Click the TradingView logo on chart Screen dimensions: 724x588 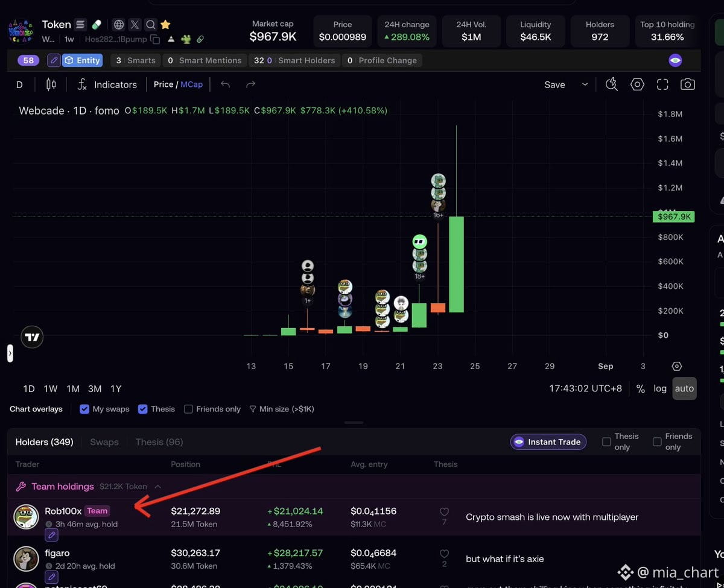[x=32, y=337]
